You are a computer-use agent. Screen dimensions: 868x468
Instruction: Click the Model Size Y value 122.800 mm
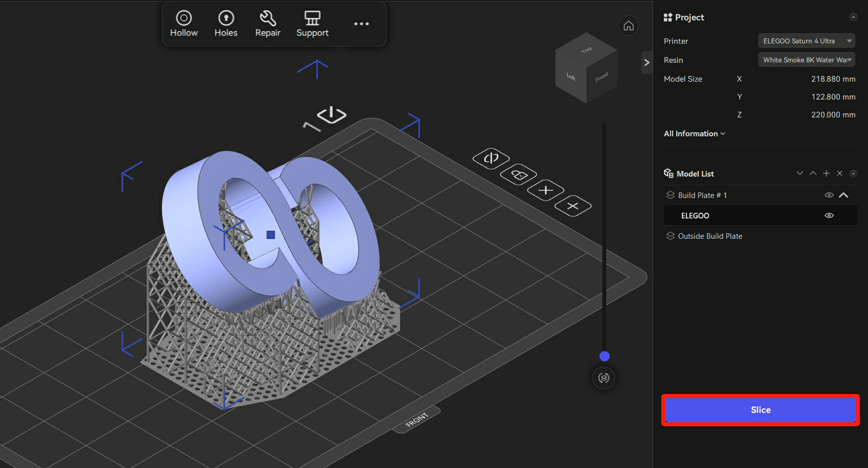(833, 97)
